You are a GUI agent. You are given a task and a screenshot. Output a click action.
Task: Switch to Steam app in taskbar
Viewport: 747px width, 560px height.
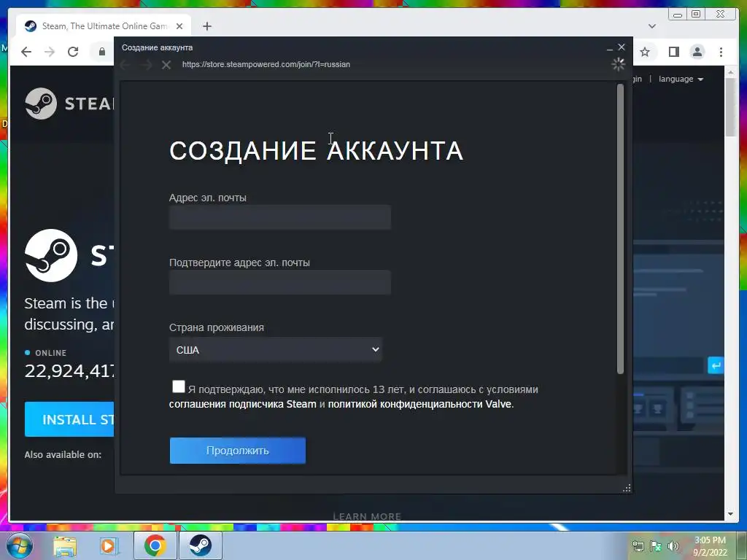[x=200, y=545]
